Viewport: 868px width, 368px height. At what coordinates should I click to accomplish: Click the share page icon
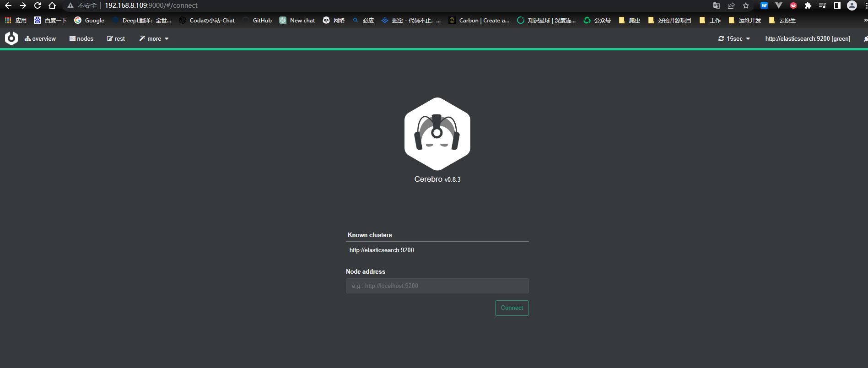coord(731,5)
